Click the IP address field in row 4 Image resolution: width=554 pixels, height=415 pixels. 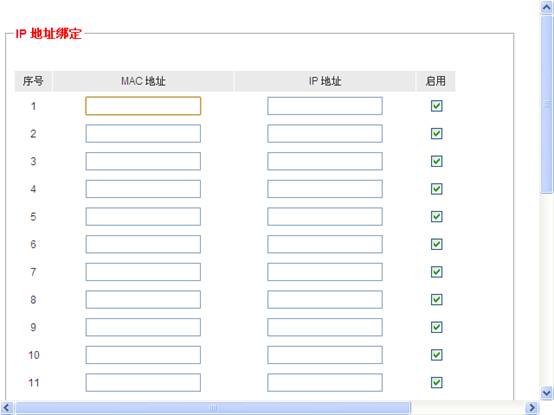[x=325, y=189]
